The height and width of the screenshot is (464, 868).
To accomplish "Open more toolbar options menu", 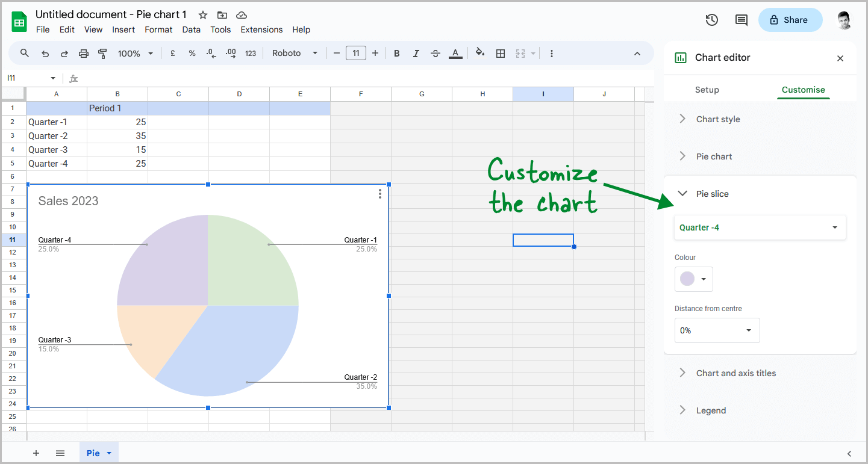I will [551, 54].
